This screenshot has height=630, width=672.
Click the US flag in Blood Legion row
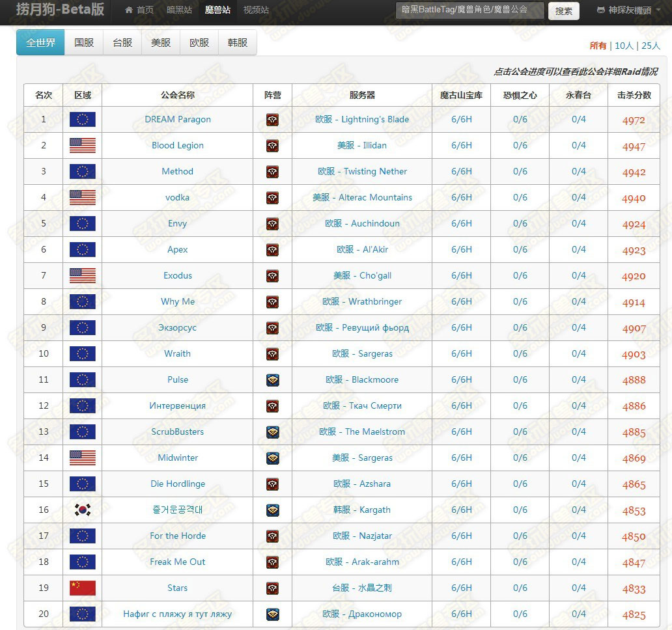point(82,146)
